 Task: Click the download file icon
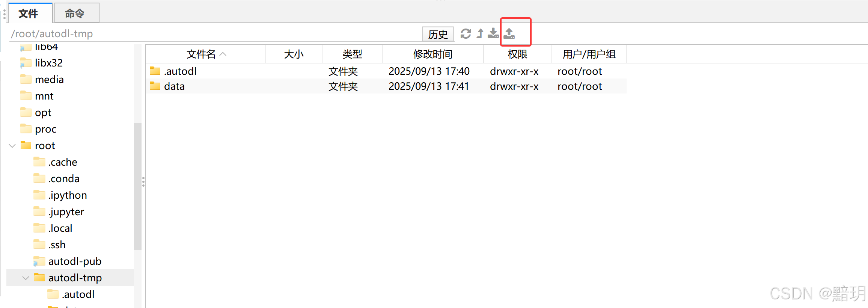point(493,33)
